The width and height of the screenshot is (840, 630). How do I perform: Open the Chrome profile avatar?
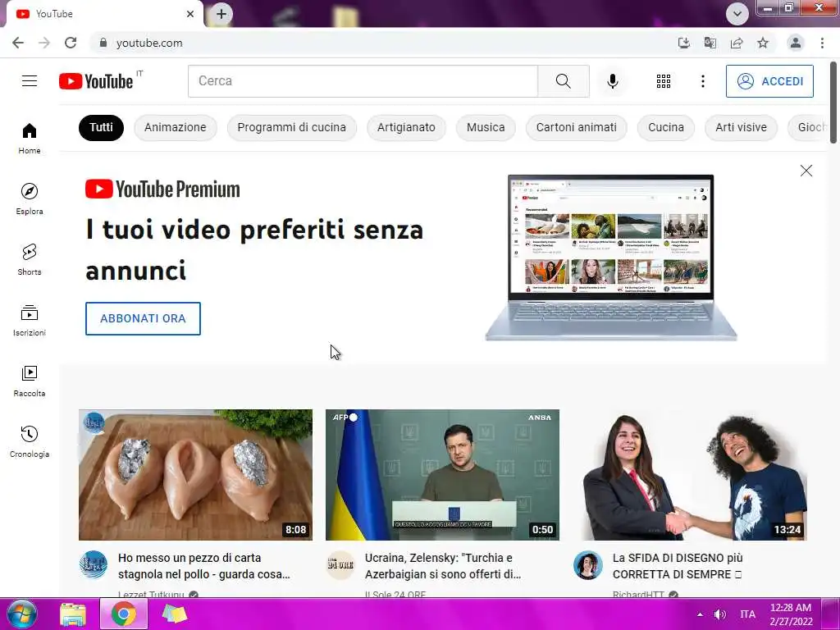coord(796,43)
